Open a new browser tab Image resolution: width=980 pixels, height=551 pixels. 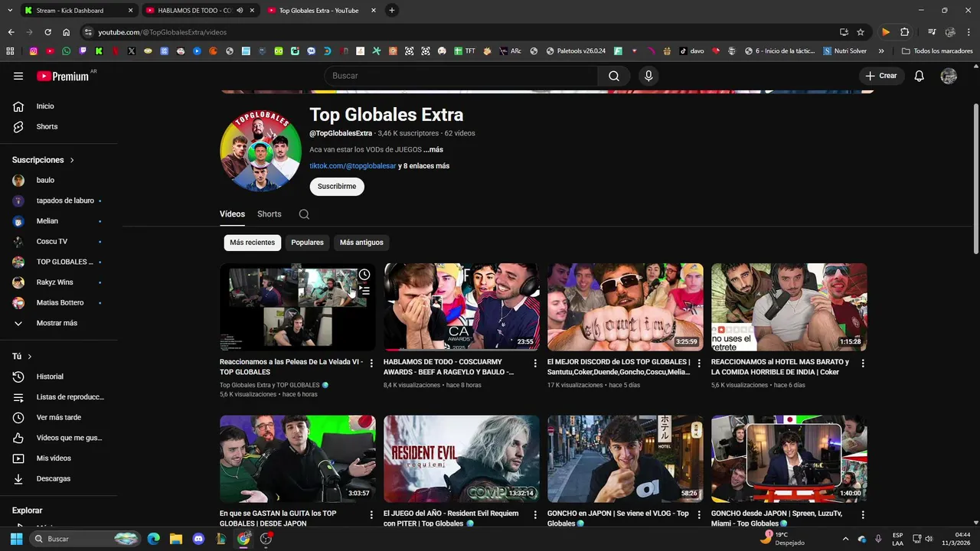392,11
